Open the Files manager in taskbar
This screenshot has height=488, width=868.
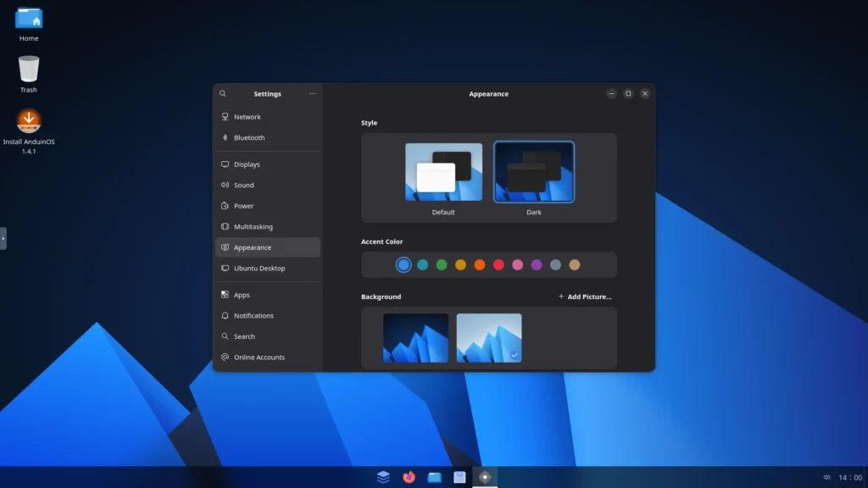pos(434,477)
